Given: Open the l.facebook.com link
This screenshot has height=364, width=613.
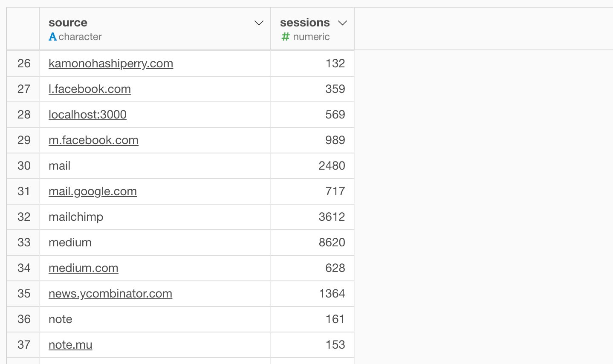Looking at the screenshot, I should coord(90,89).
